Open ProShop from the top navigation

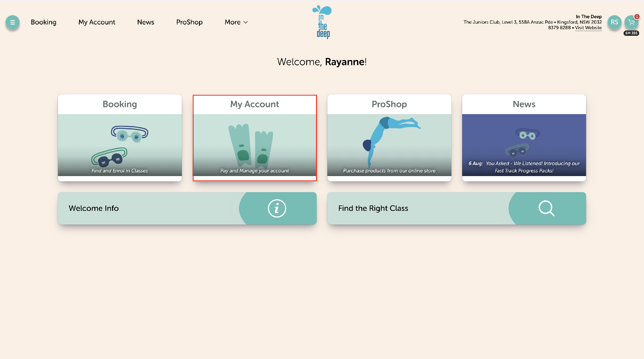point(189,22)
